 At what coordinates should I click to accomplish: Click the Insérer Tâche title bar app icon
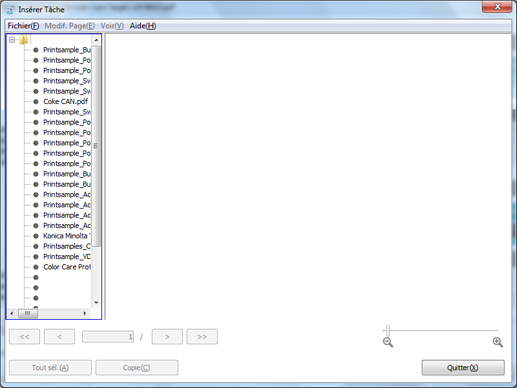(10, 10)
